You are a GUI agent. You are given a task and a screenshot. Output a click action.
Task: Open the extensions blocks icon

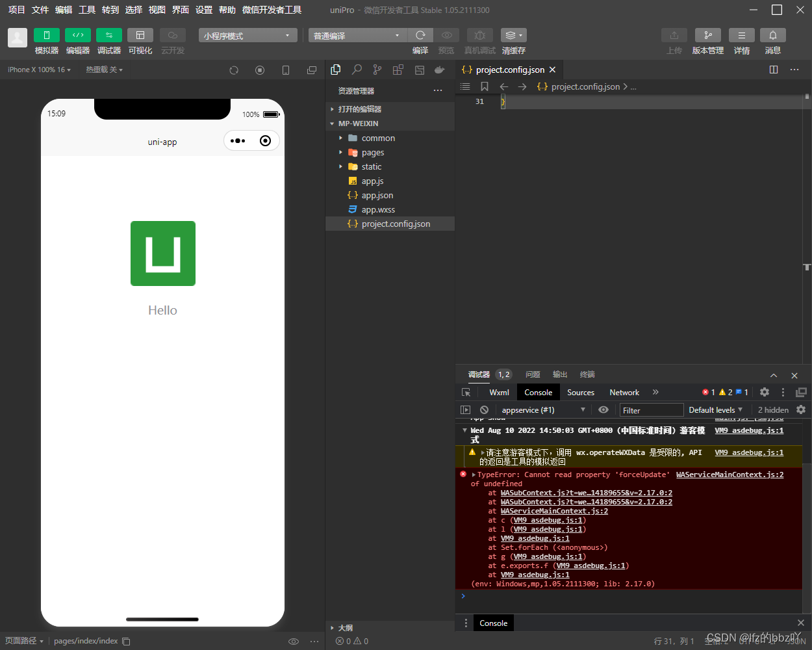[x=398, y=70]
